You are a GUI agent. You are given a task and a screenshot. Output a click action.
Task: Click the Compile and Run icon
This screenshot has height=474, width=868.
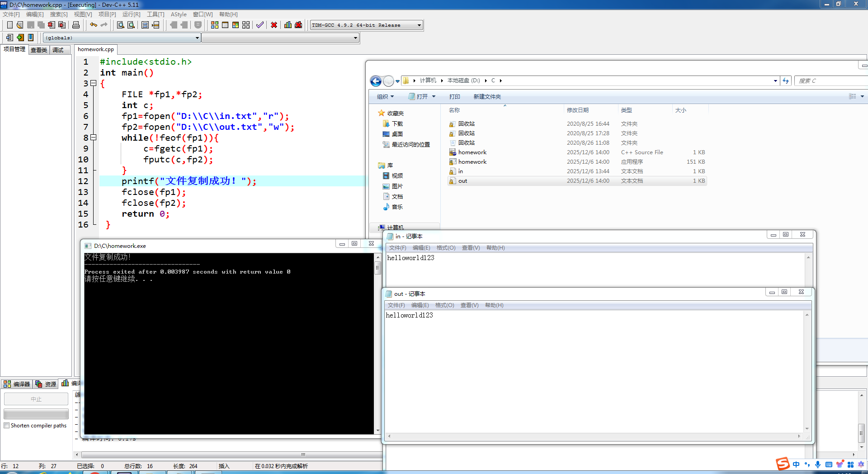[236, 25]
